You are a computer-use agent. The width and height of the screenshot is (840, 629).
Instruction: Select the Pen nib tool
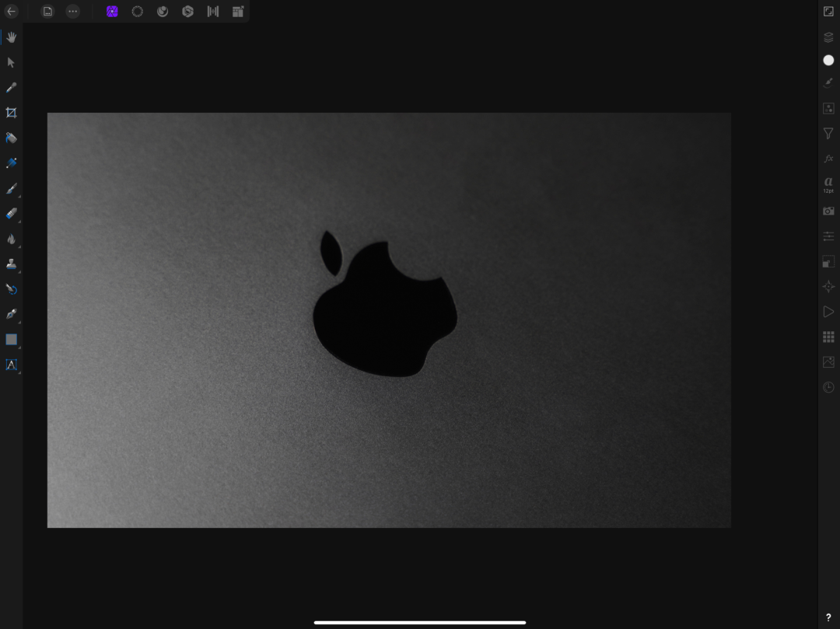11,314
